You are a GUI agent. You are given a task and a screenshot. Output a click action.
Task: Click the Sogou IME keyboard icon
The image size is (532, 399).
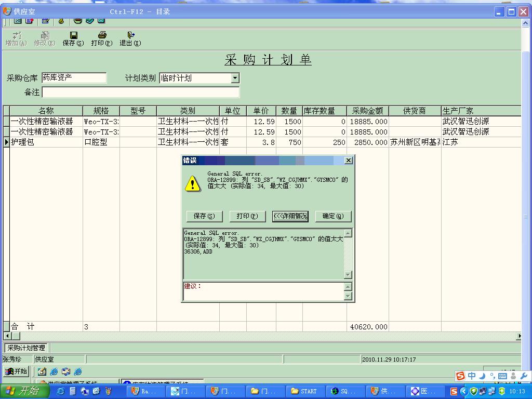point(502,376)
